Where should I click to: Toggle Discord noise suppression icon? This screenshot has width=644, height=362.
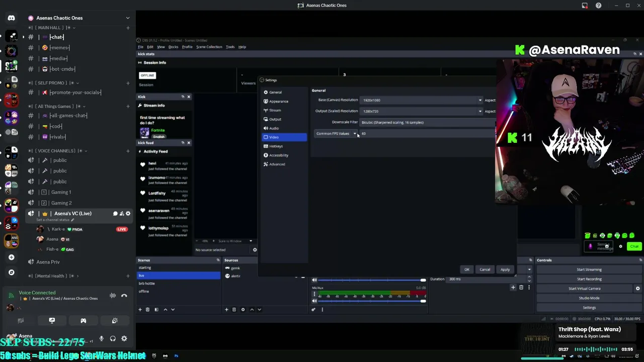(113, 296)
